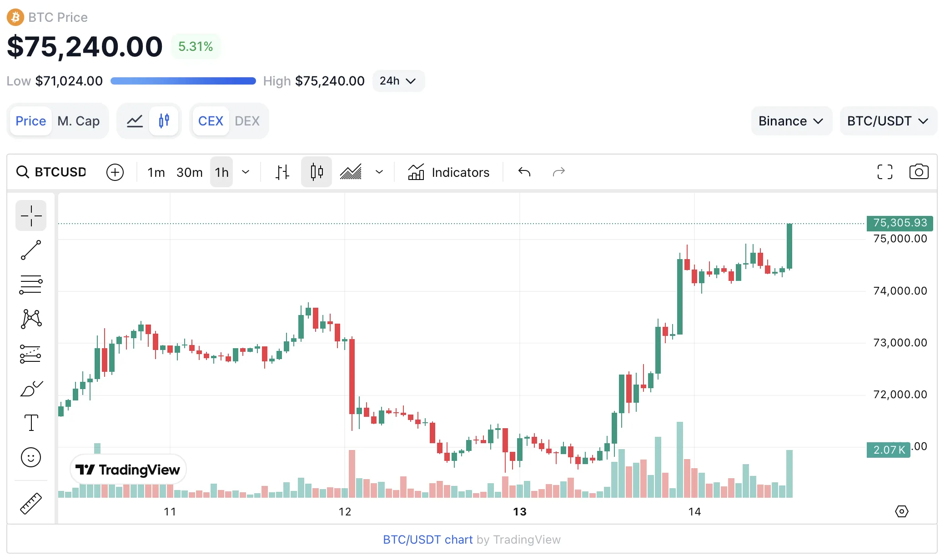Viewport: 945px width, 560px height.
Task: Select the crosshair cursor tool
Action: tap(31, 215)
